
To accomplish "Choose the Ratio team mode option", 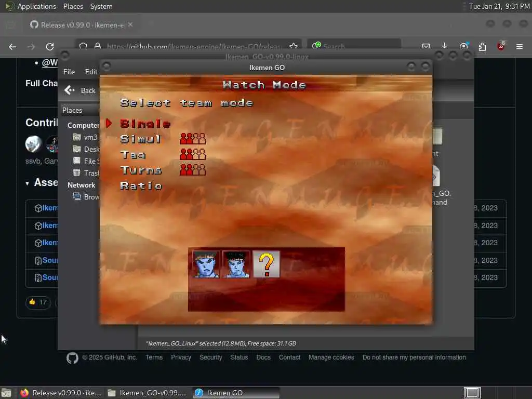I will click(x=141, y=185).
